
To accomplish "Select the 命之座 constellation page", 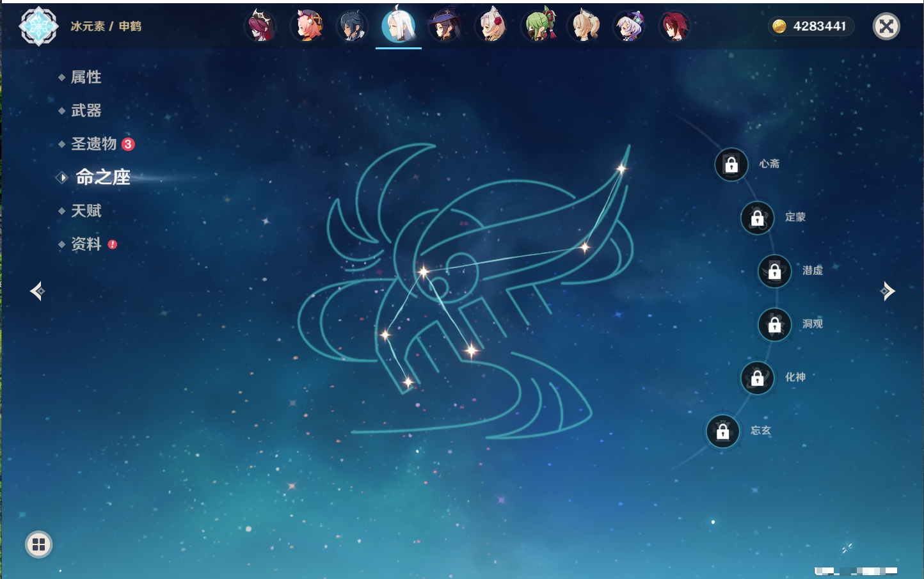I will click(102, 177).
